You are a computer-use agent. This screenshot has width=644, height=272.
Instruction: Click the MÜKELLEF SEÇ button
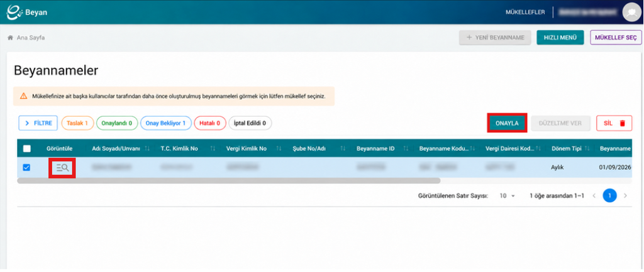pyautogui.click(x=615, y=37)
